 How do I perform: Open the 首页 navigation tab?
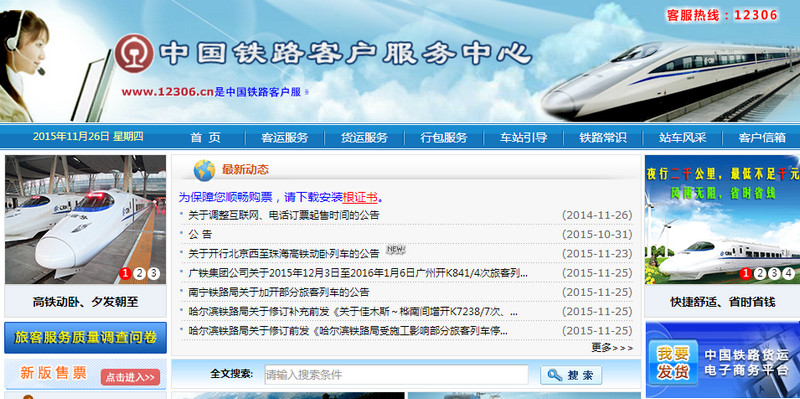coord(206,137)
